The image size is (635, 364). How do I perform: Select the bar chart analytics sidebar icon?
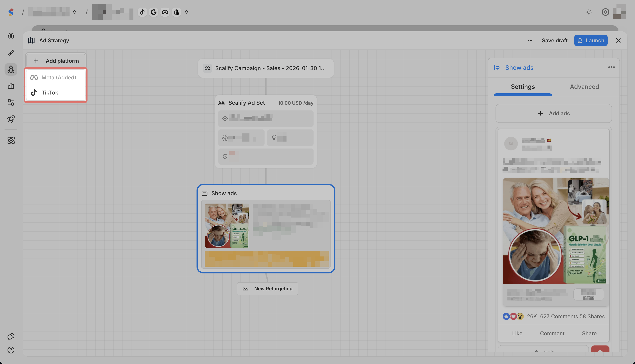tap(11, 86)
